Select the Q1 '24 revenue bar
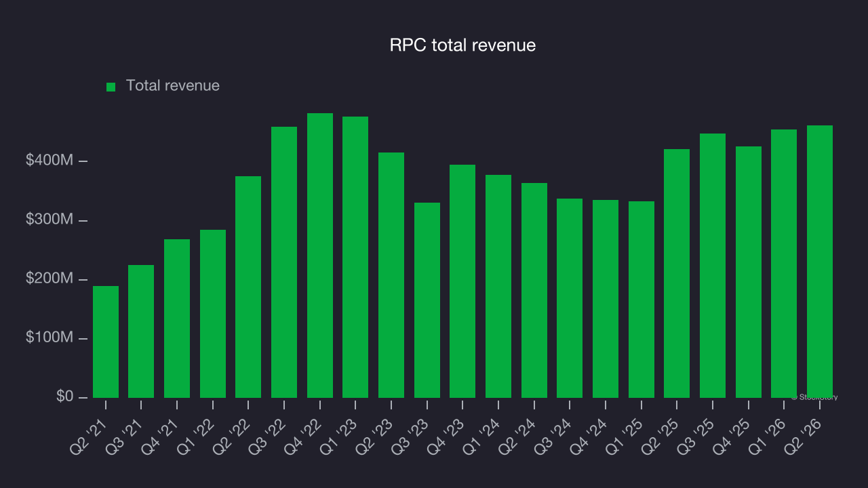The width and height of the screenshot is (868, 488). coord(498,286)
